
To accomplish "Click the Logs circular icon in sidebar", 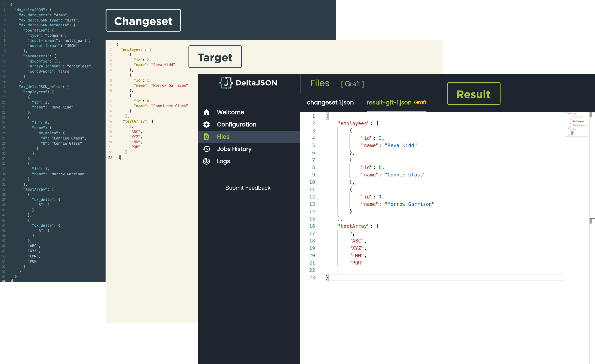I will click(206, 161).
